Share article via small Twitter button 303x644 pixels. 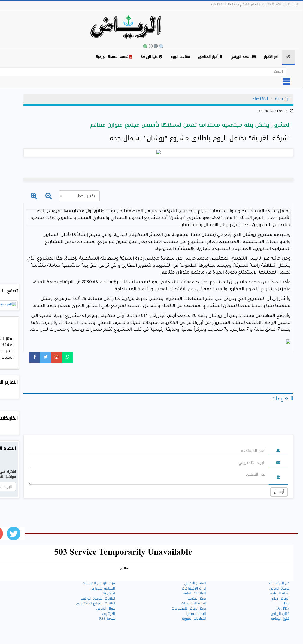46,357
